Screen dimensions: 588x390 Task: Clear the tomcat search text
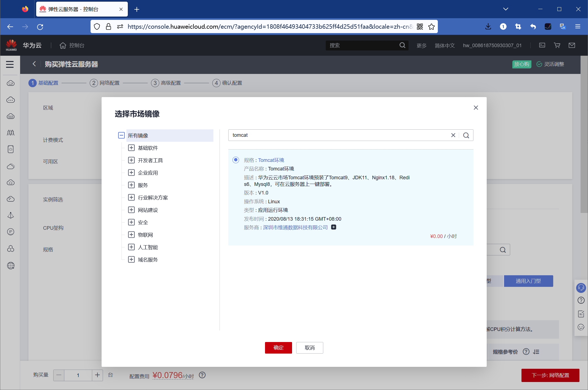click(x=453, y=135)
